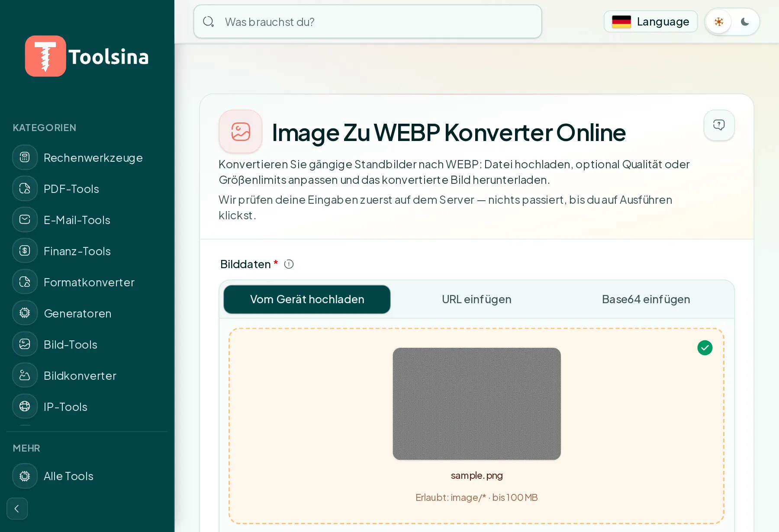Screen dimensions: 779x532
Task: Click the Bild-Tools image icon
Action: pos(25,344)
